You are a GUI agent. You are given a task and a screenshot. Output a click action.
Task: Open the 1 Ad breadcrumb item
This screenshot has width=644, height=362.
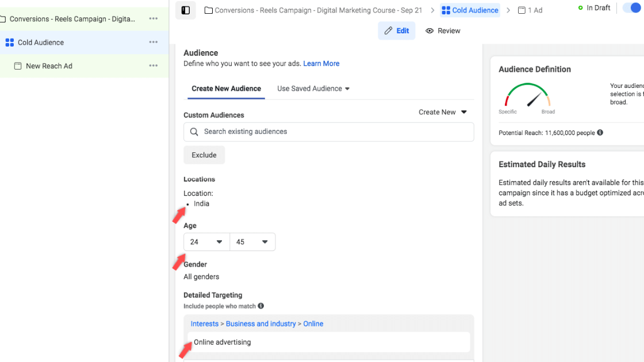click(x=530, y=10)
